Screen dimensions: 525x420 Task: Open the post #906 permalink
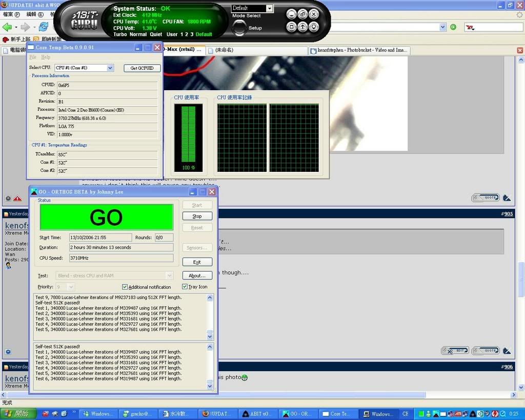(x=508, y=367)
